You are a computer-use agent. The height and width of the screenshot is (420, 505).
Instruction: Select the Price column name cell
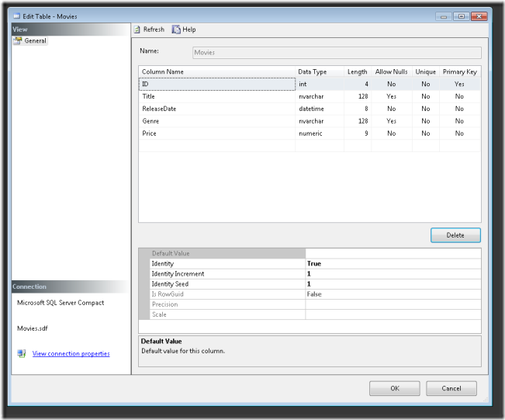point(216,134)
